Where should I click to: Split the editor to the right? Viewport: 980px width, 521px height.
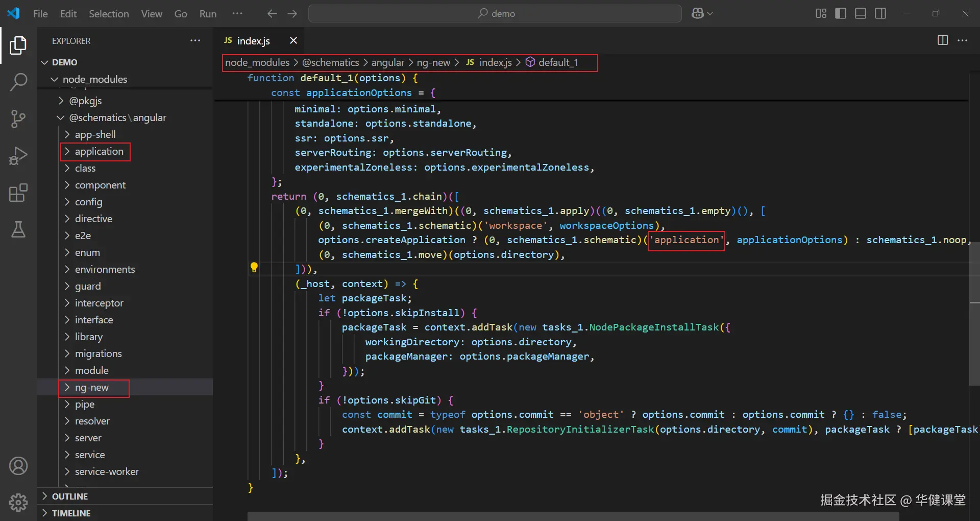click(x=943, y=40)
